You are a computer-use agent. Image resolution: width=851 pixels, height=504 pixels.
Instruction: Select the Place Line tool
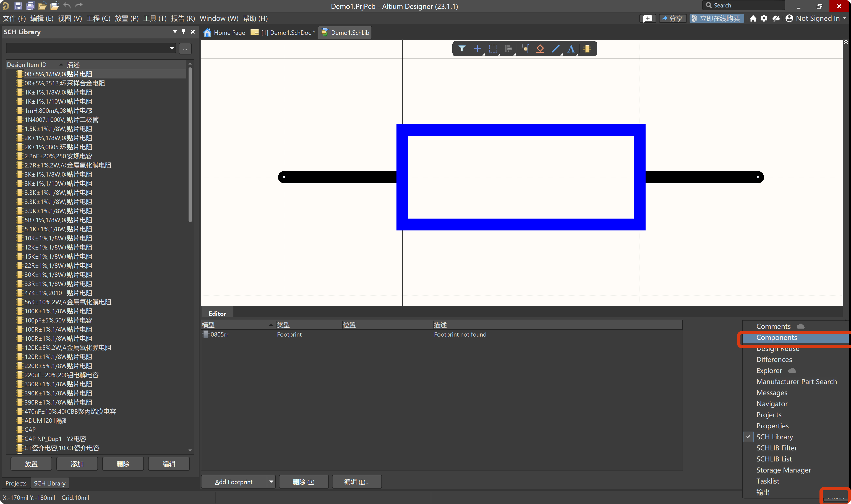click(555, 49)
